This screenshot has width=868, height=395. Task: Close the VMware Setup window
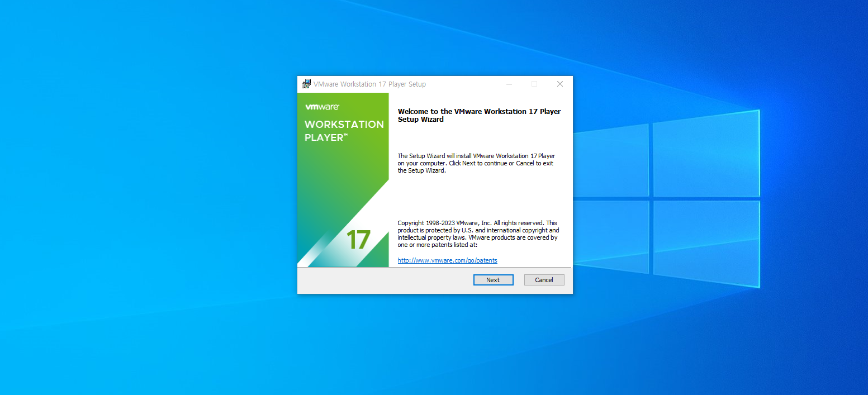[x=559, y=84]
